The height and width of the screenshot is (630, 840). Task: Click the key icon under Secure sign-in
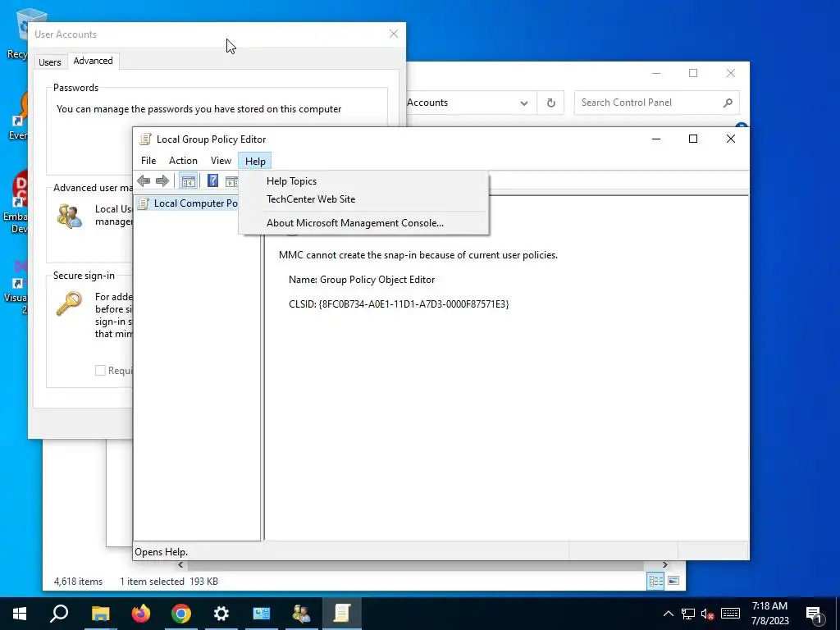pos(69,304)
